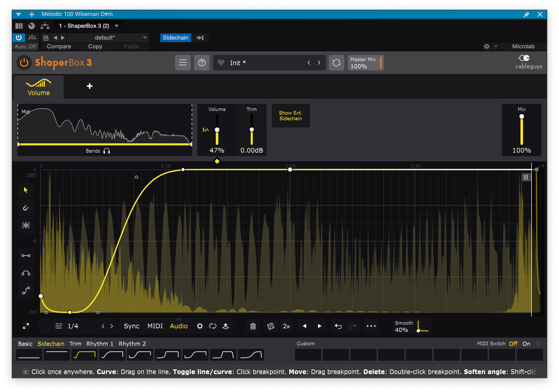
Task: Click the Compare button
Action: 59,46
